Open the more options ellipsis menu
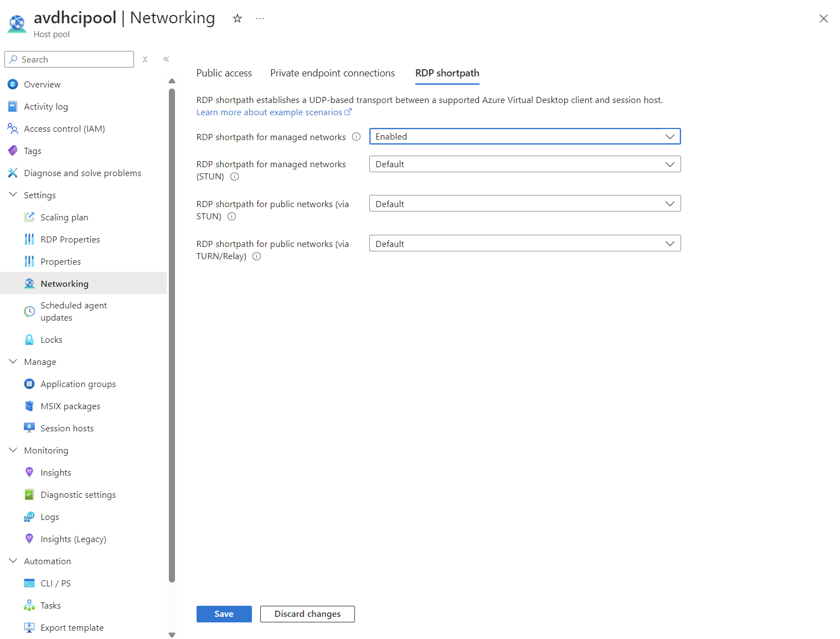This screenshot has width=840, height=639. pyautogui.click(x=260, y=18)
